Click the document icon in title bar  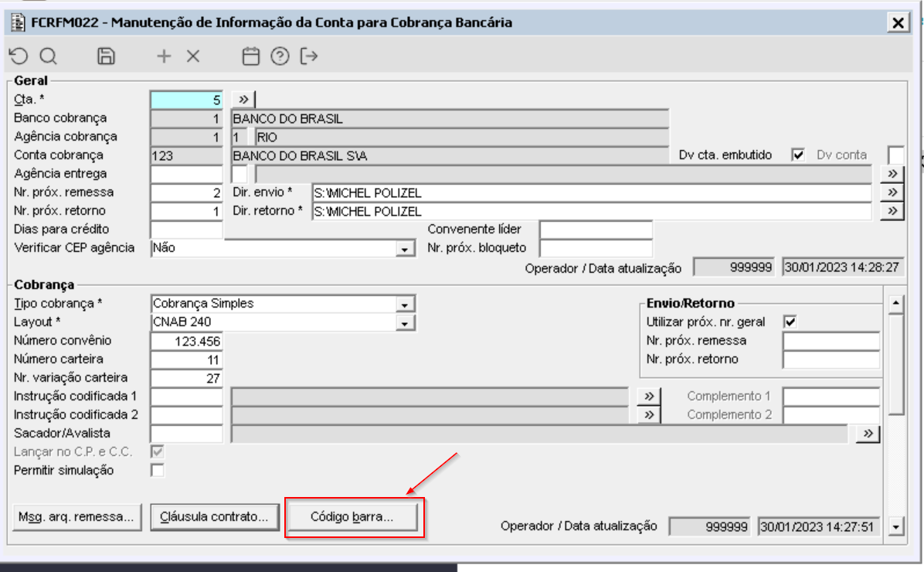(19, 22)
